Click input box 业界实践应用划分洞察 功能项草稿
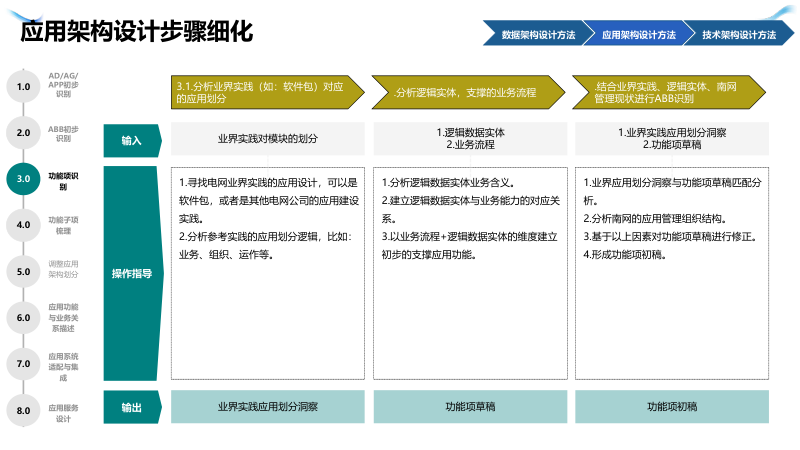Image resolution: width=800 pixels, height=450 pixels. tap(672, 138)
